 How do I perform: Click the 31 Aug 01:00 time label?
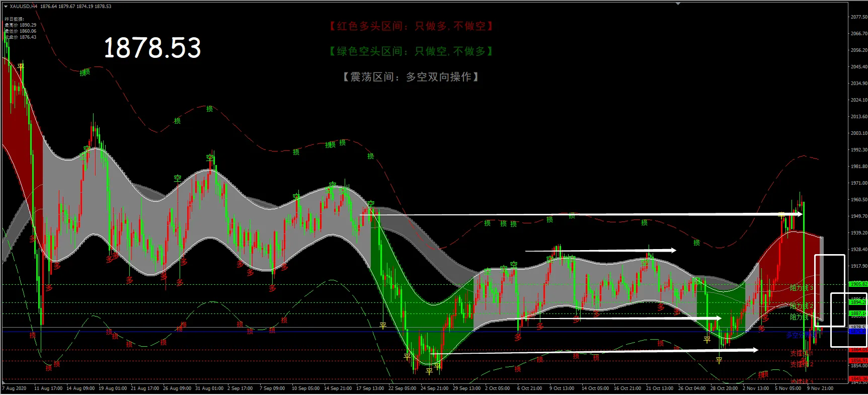pos(209,388)
